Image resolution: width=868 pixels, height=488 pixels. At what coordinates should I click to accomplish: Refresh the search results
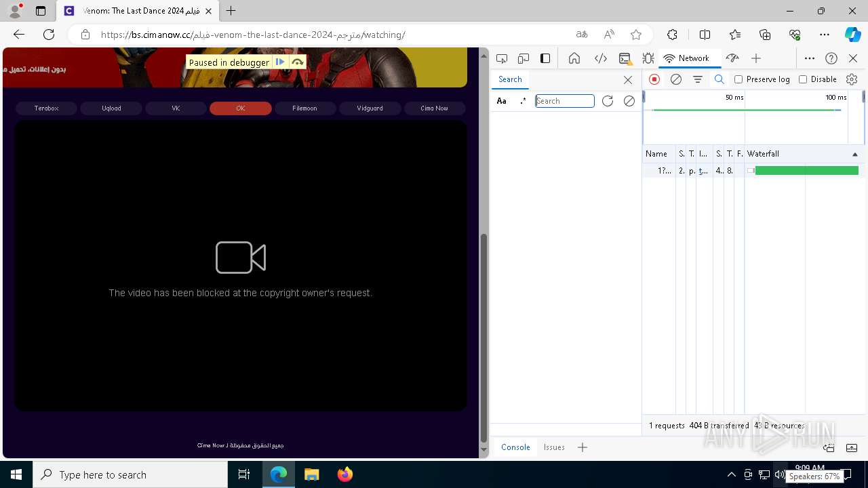608,101
